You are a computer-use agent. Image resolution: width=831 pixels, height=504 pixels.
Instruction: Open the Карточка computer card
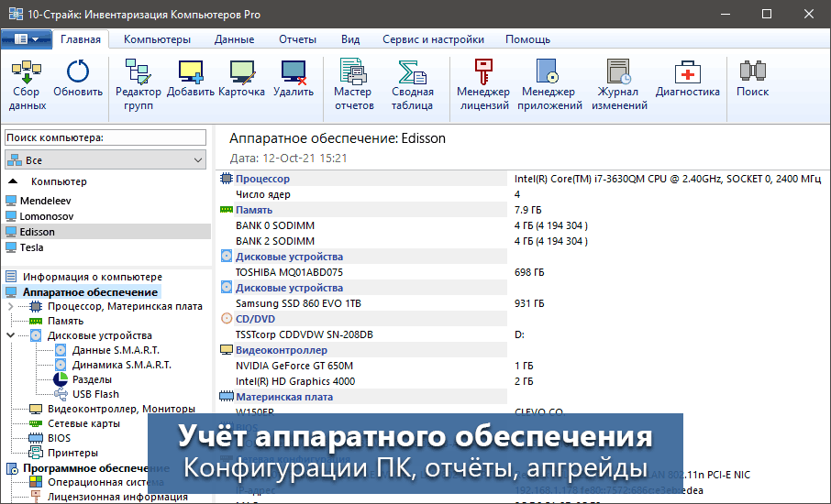[x=242, y=75]
